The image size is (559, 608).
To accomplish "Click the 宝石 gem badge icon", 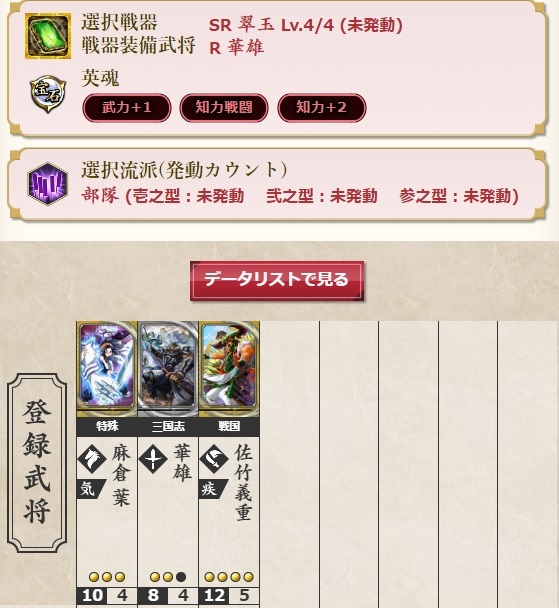I will [x=48, y=93].
